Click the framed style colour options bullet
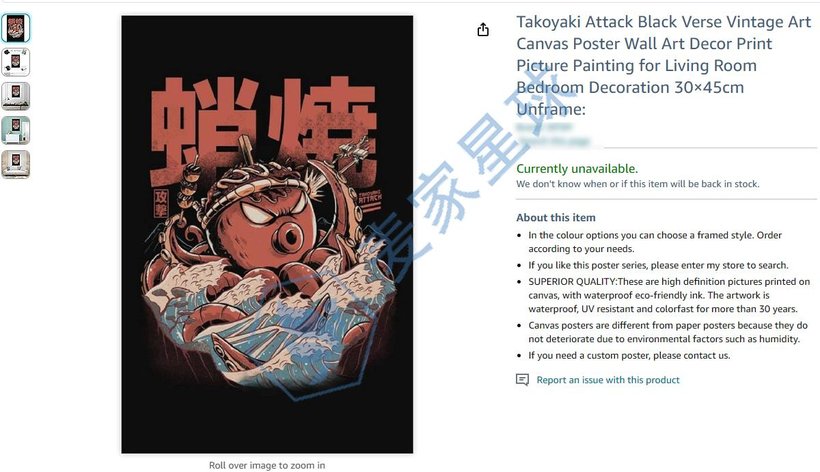Viewport: 820px width, 472px height. click(655, 242)
